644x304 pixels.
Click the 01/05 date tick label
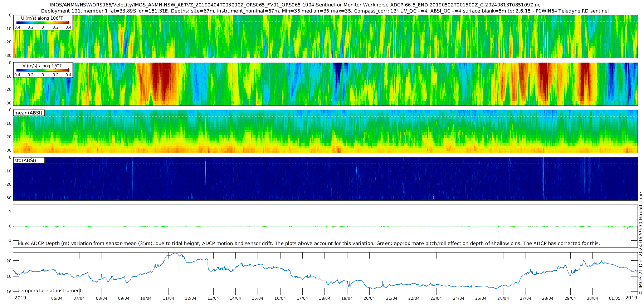[615, 298]
